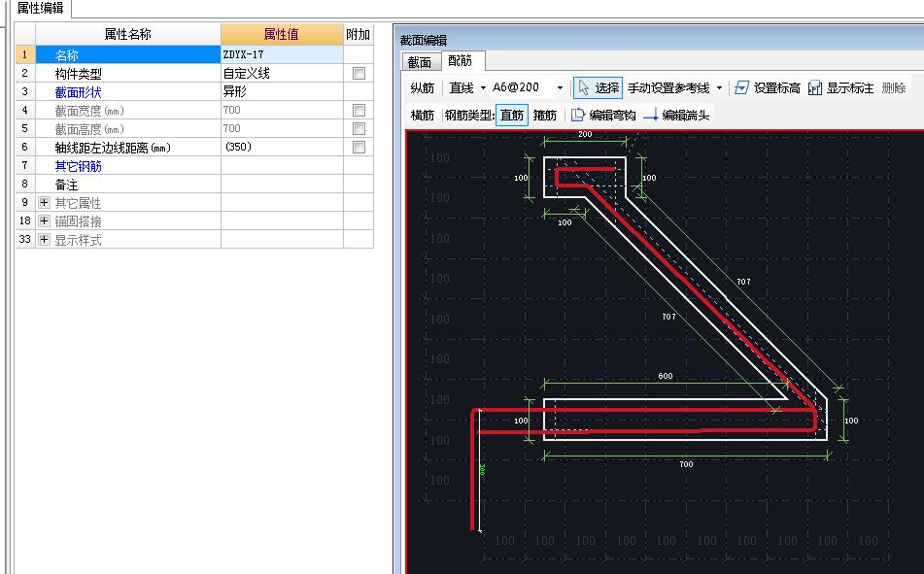Expand the 锚固搭接 group
This screenshot has height=574, width=924.
[44, 221]
